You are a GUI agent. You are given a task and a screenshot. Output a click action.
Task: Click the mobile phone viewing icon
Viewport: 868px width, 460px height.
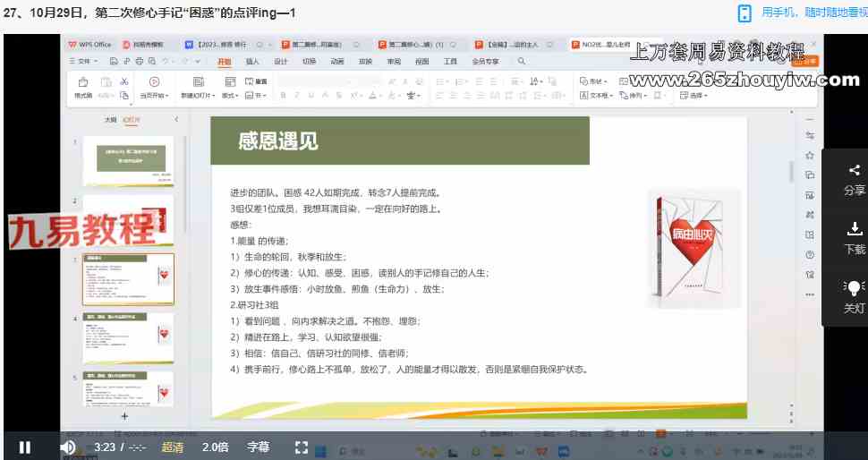pyautogui.click(x=745, y=13)
